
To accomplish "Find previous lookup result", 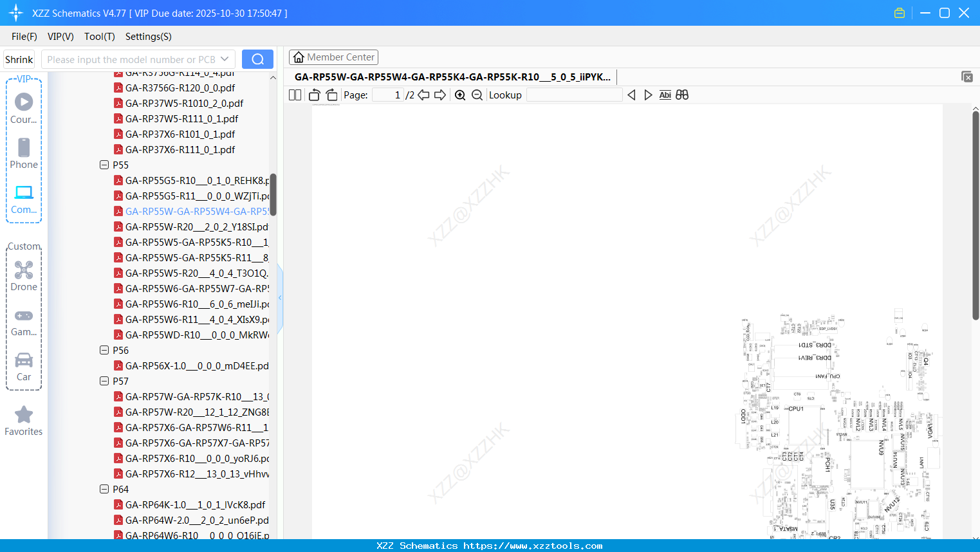I will (x=631, y=95).
